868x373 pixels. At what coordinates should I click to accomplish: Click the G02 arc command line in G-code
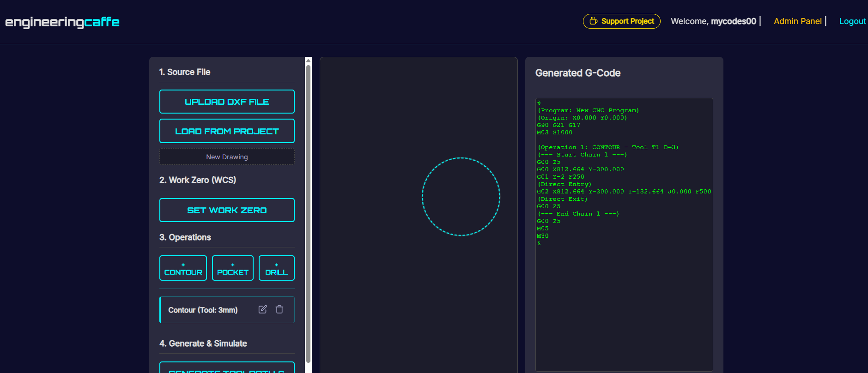pos(624,192)
